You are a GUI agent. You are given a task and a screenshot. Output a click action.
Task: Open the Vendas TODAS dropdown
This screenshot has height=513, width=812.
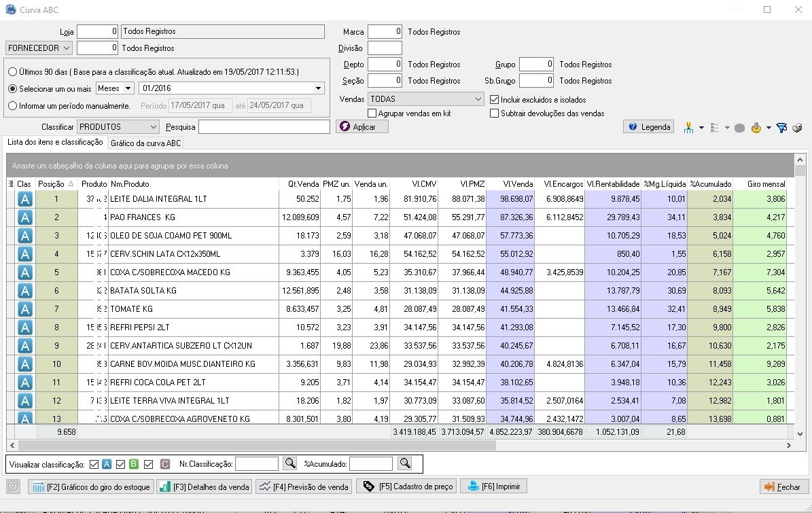point(425,99)
